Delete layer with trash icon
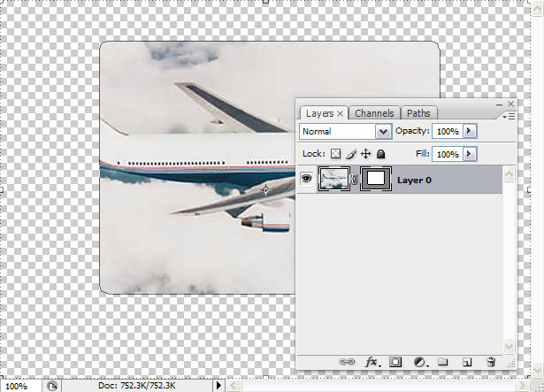Screen dimensions: 544x392 [x=491, y=362]
